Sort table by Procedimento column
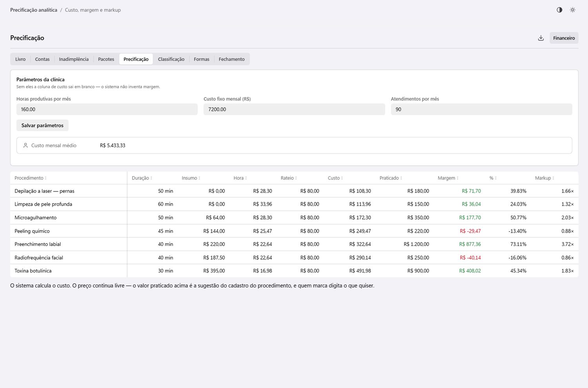The height and width of the screenshot is (388, 588). click(x=31, y=178)
